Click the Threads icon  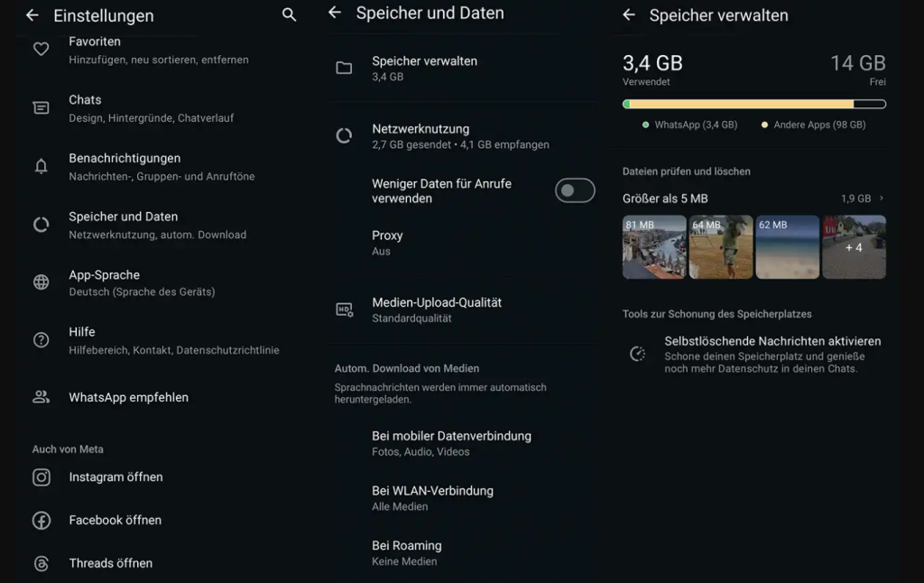point(41,562)
